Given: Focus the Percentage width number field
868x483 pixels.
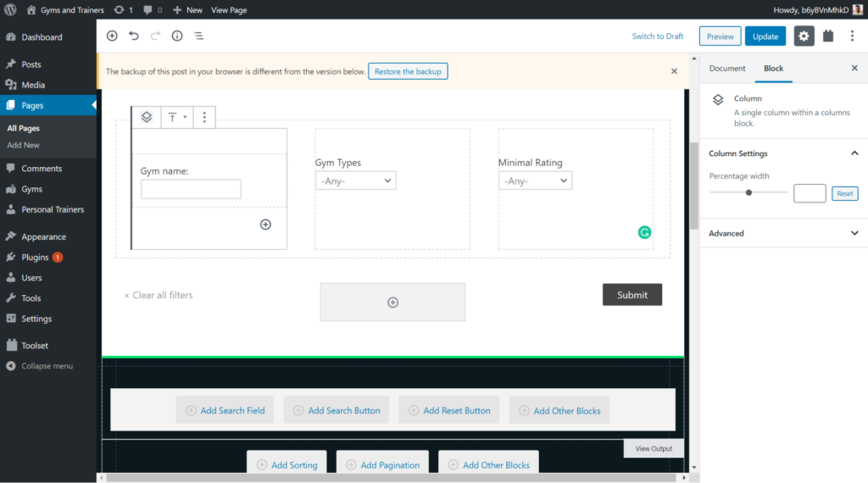Looking at the screenshot, I should [810, 193].
